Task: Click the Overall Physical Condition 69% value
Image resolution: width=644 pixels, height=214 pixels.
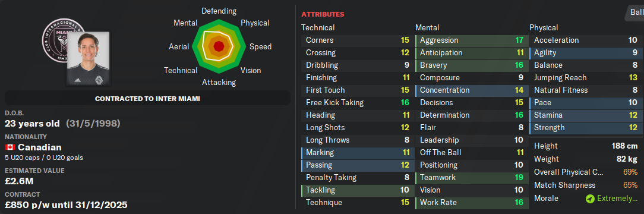Action: pos(630,172)
